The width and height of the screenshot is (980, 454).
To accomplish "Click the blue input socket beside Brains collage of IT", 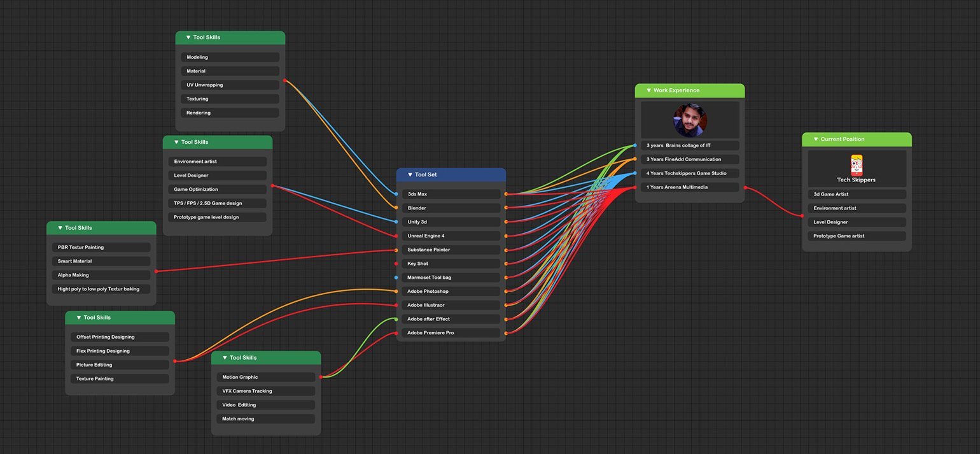I will (x=635, y=146).
